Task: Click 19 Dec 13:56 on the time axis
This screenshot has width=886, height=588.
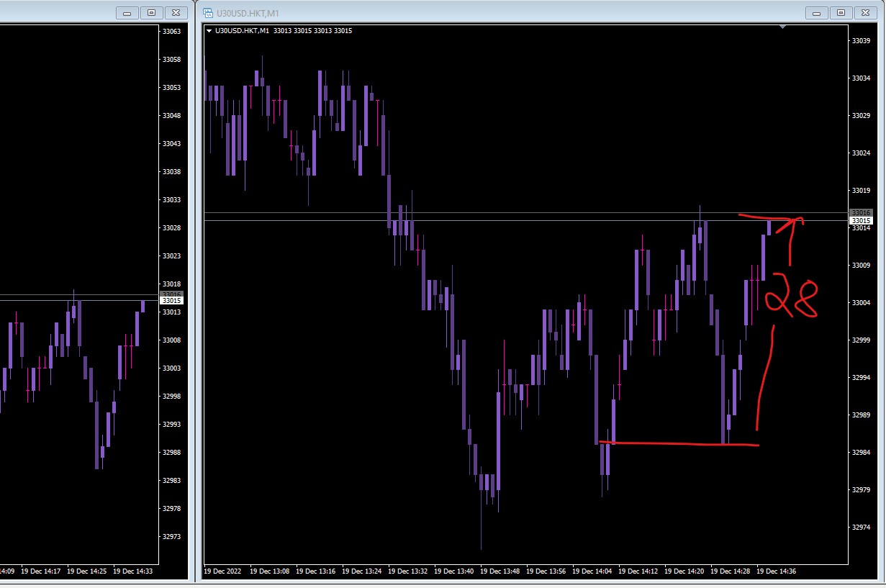Action: 546,571
